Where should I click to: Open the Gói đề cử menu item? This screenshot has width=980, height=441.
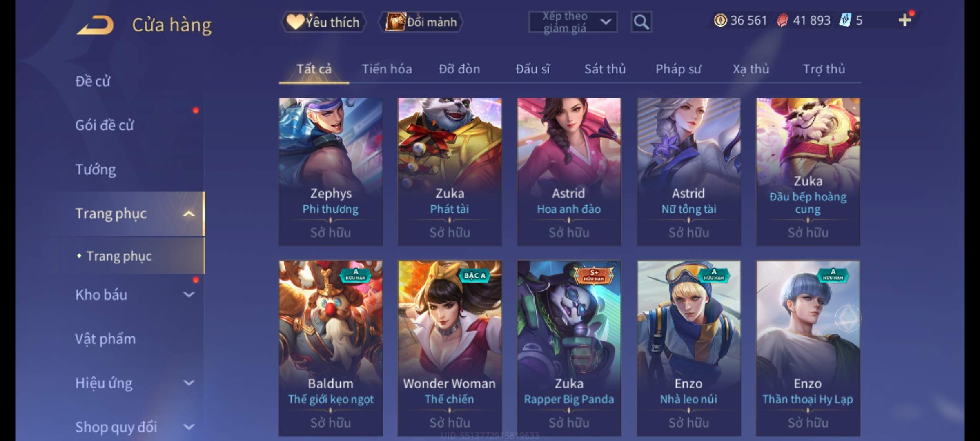[x=105, y=125]
